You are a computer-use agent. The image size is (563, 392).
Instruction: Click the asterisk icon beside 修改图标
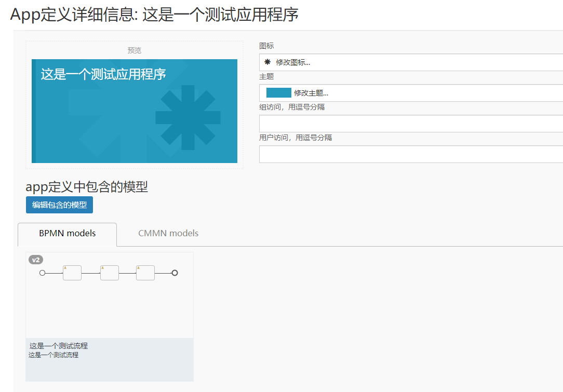[267, 62]
